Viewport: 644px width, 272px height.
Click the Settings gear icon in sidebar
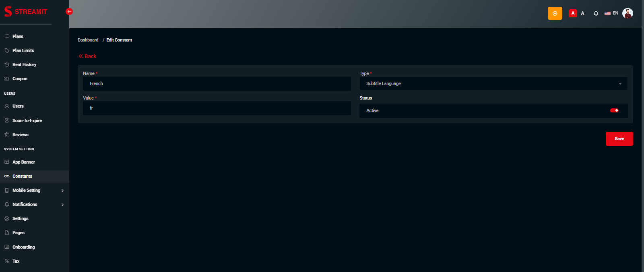point(7,218)
